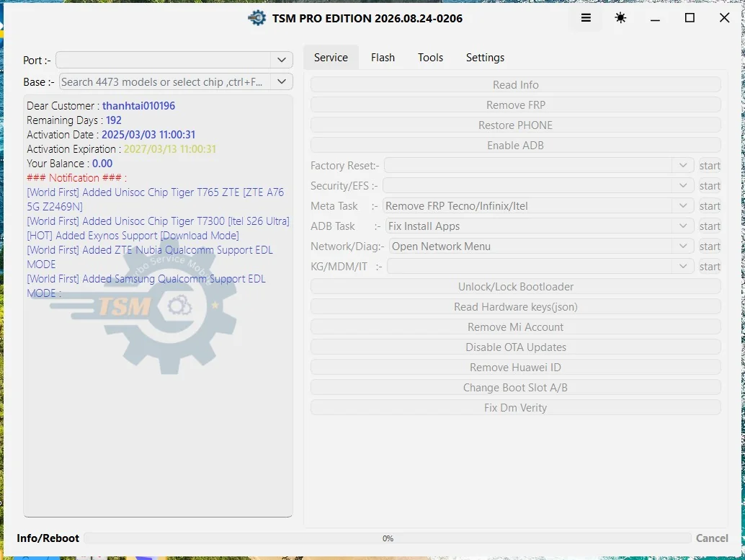Maximize the TSM Pro window
The width and height of the screenshot is (745, 560).
(690, 18)
